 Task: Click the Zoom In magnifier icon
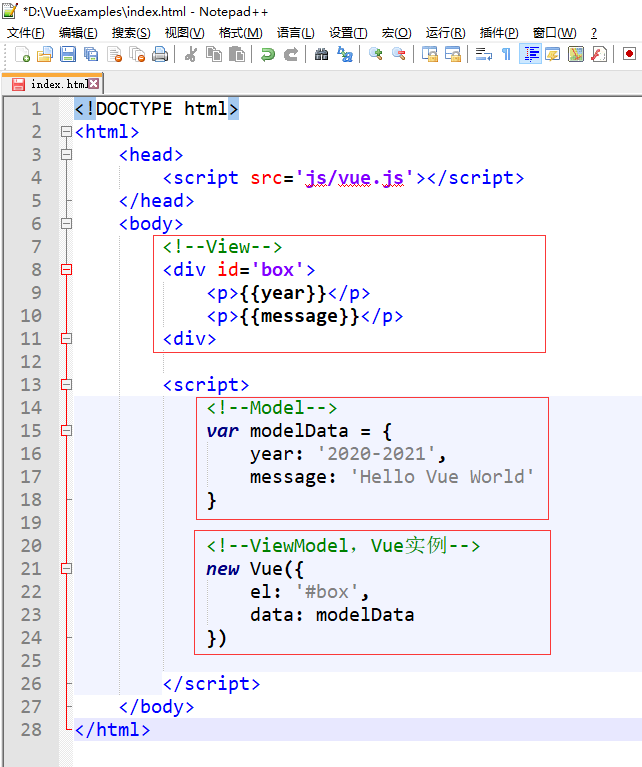tap(376, 54)
